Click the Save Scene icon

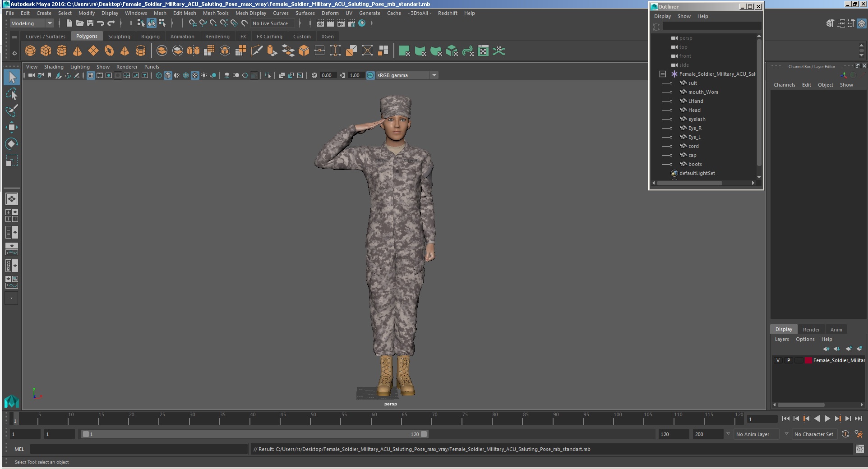point(90,23)
